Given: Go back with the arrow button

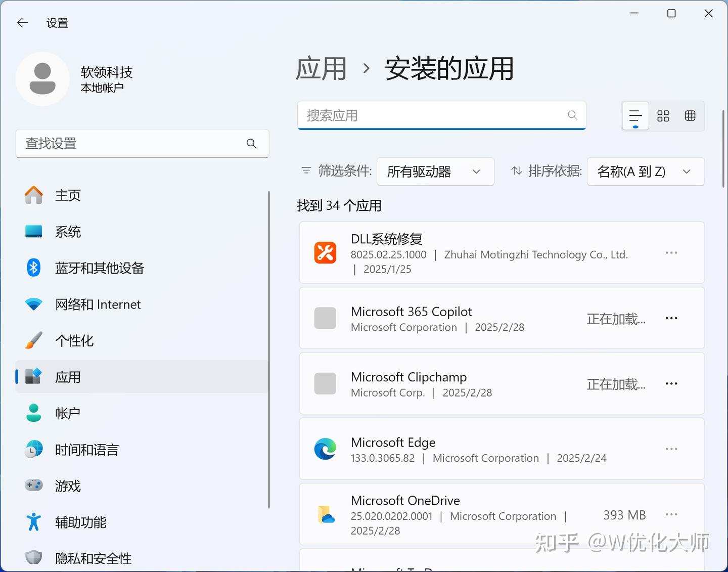Looking at the screenshot, I should (x=22, y=23).
